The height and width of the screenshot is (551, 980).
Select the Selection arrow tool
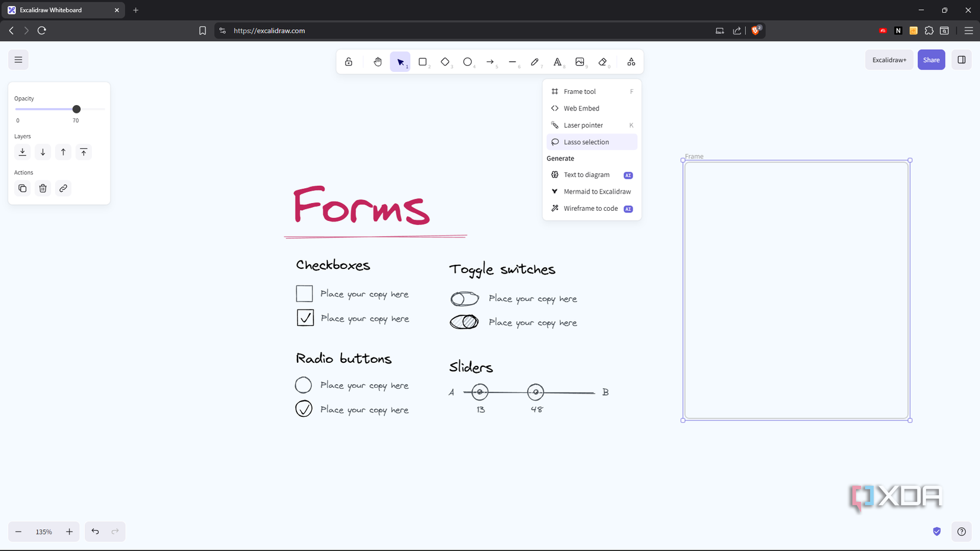[400, 62]
